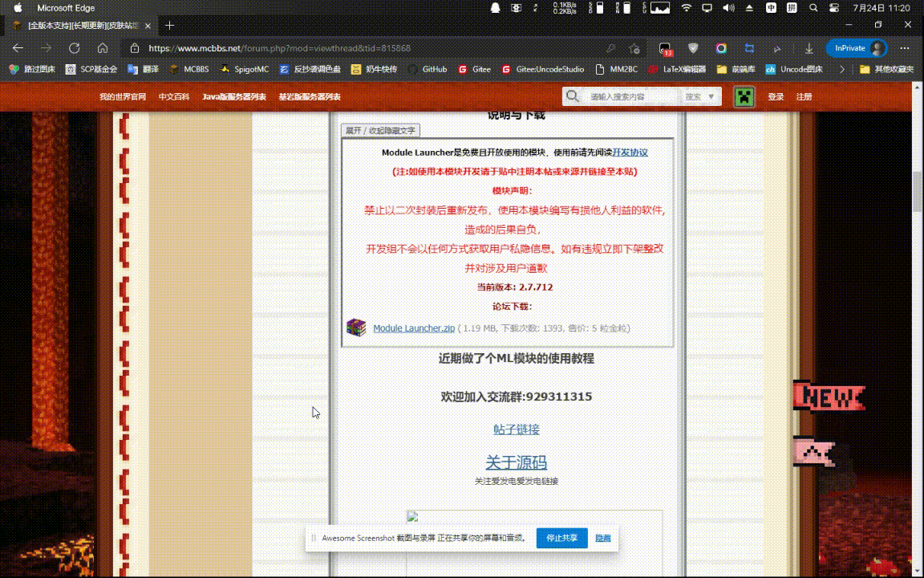924x578 pixels.
Task: Open the 奶牛快传 bookmark
Action: [x=374, y=69]
